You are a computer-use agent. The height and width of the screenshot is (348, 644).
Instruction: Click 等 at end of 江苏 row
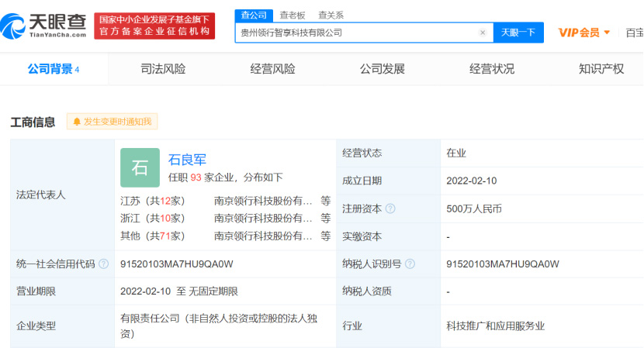tap(326, 201)
